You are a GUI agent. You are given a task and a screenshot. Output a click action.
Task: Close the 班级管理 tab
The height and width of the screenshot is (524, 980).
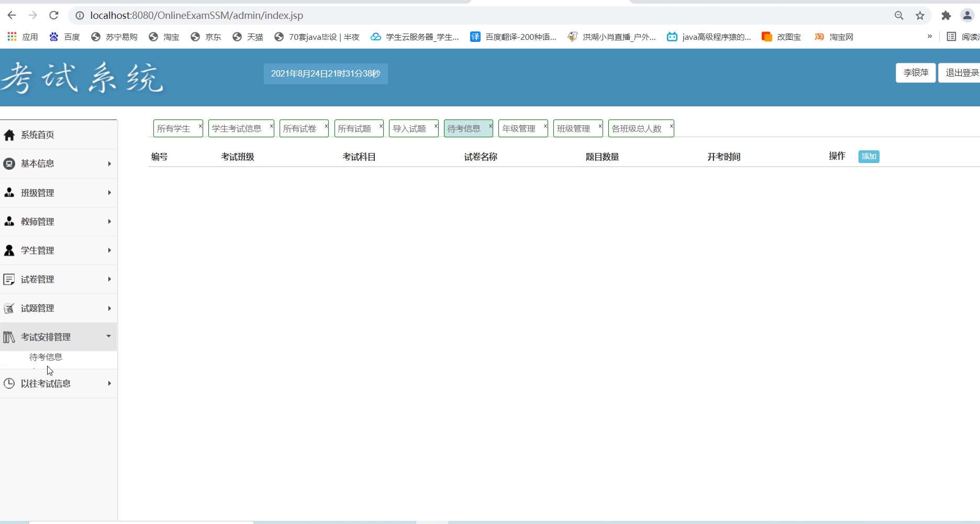click(600, 126)
